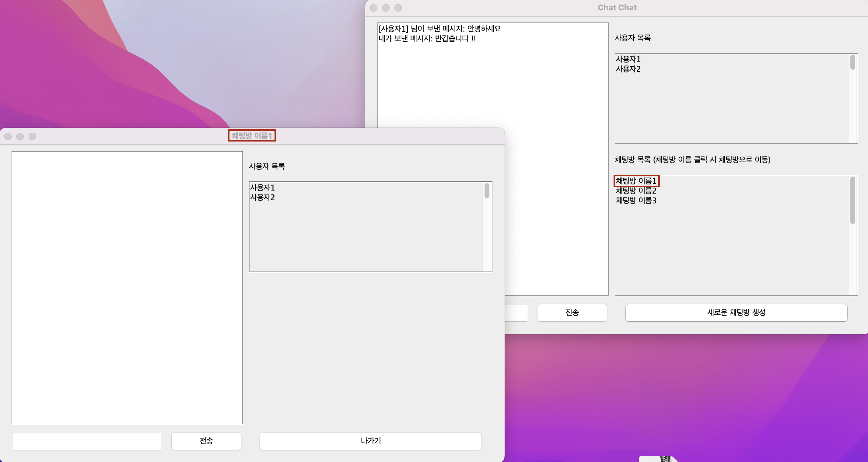
Task: Select 채팅방 이름1 in chat room list
Action: (x=636, y=181)
